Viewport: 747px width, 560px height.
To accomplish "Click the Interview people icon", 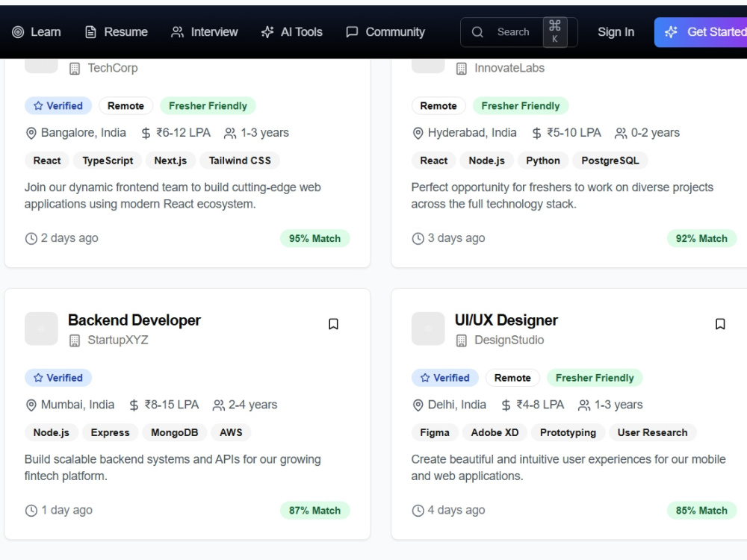I will pyautogui.click(x=177, y=32).
